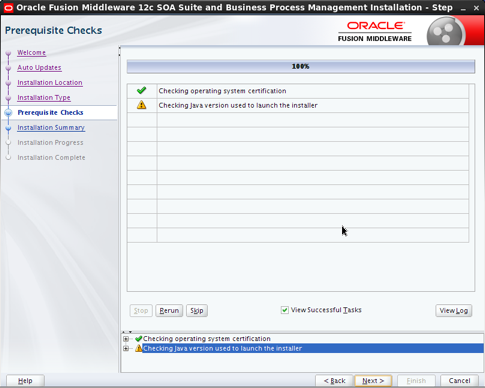
Task: Select the Prerequisite Checks step
Action: click(x=50, y=113)
